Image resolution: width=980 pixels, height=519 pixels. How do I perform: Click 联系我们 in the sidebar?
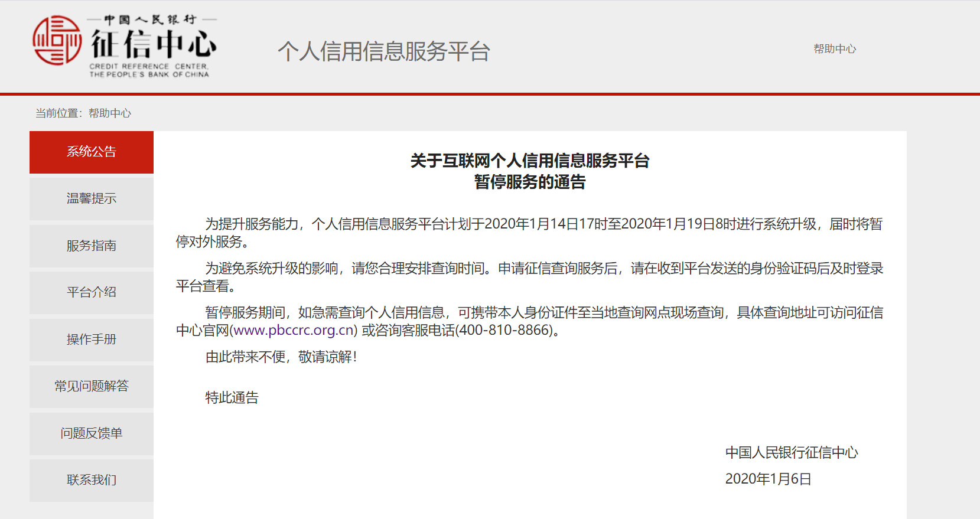[x=92, y=480]
